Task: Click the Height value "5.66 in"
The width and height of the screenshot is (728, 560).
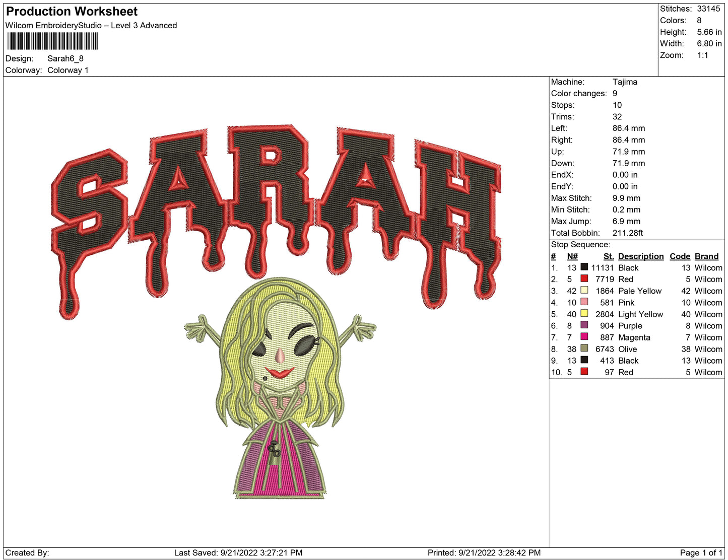Action: click(709, 32)
